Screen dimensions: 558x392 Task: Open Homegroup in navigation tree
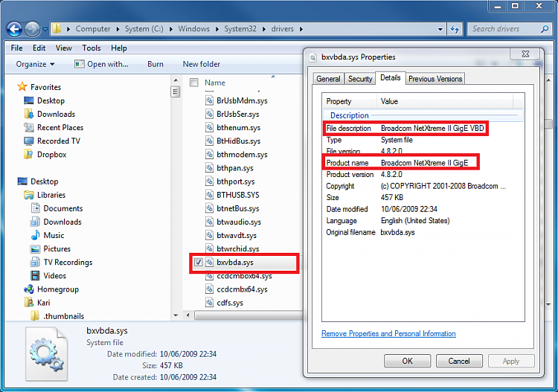tap(57, 289)
